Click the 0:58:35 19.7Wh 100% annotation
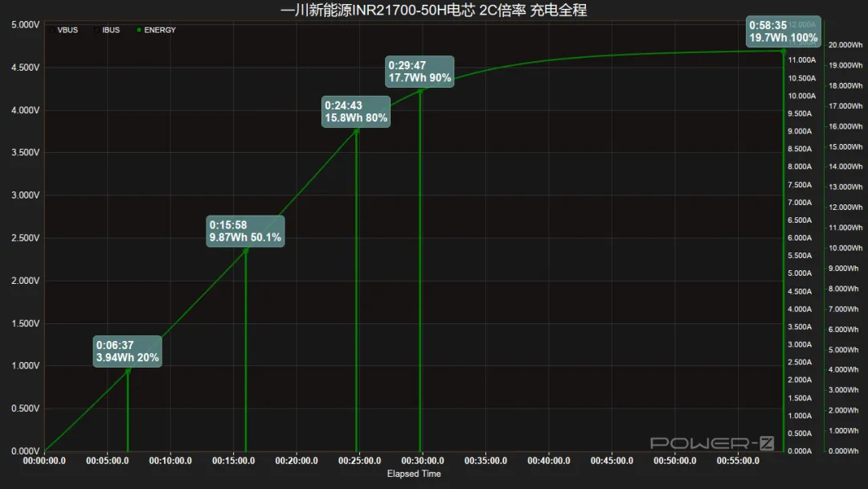This screenshot has width=868, height=489. click(x=784, y=31)
